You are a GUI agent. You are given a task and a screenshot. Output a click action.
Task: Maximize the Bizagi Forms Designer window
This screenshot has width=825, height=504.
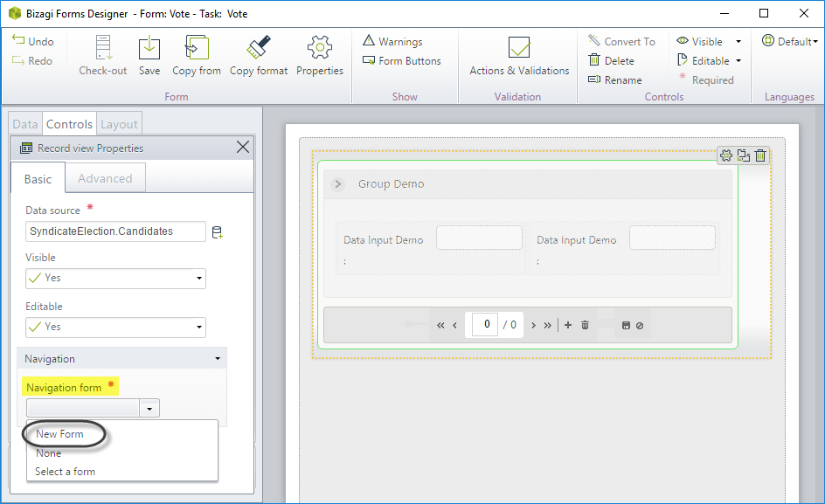[x=764, y=14]
